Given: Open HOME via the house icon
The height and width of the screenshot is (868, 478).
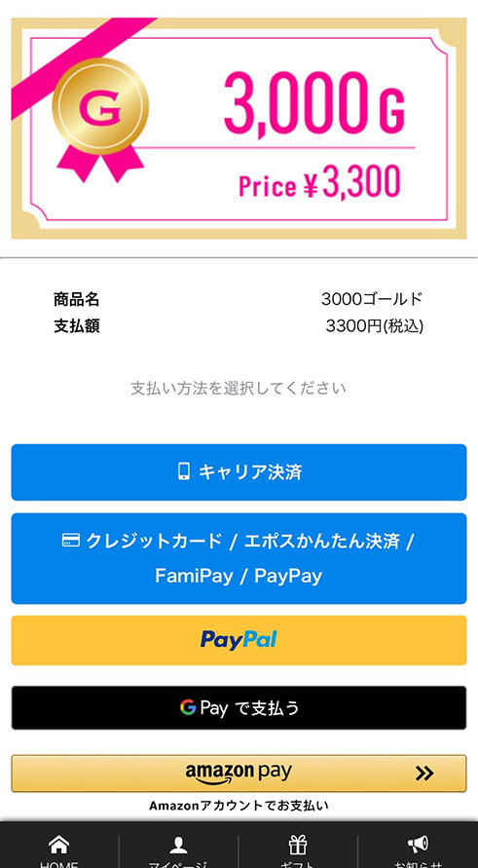Looking at the screenshot, I should click(x=59, y=845).
